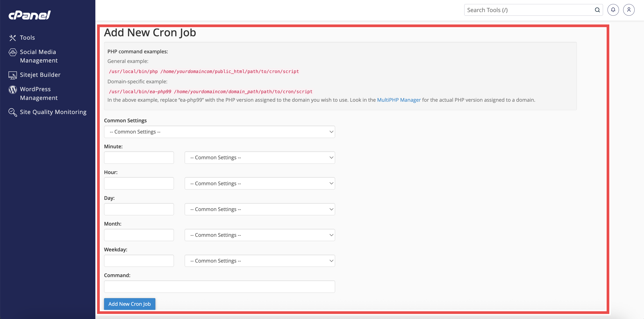This screenshot has height=319, width=644.
Task: Focus the Command input field
Action: 219,287
